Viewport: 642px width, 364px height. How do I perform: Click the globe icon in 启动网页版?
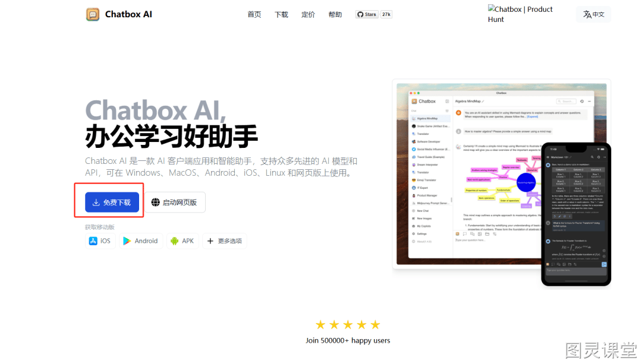tap(155, 202)
